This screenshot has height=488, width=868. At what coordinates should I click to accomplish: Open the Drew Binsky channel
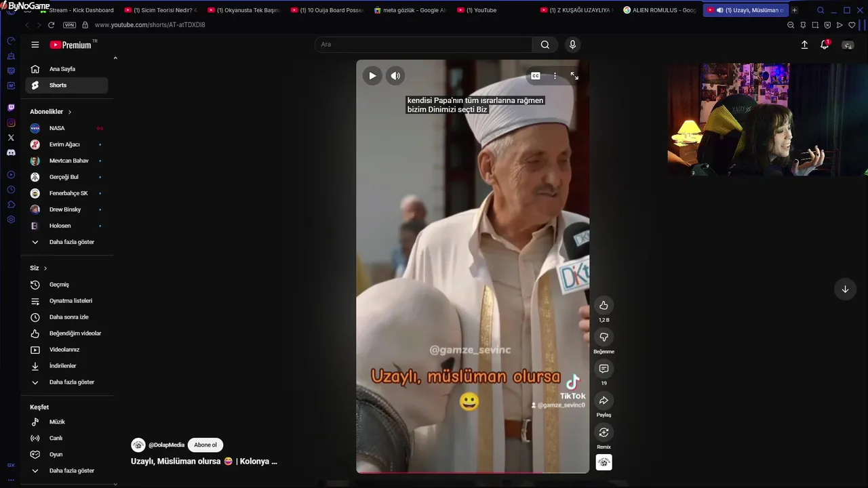(x=66, y=209)
